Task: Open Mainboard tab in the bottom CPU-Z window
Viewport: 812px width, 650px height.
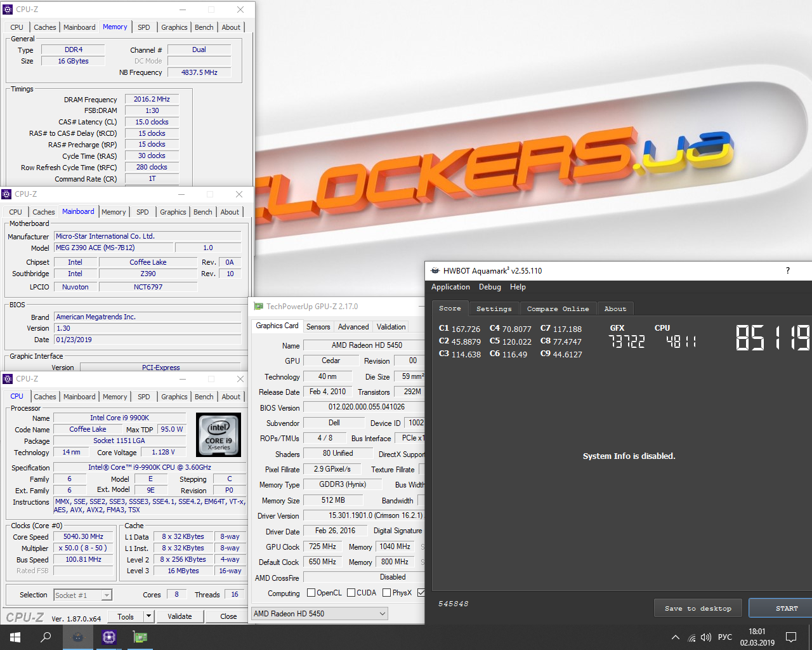Action: tap(79, 397)
